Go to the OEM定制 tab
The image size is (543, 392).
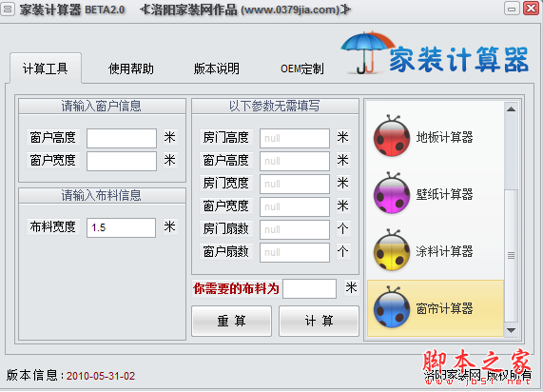[302, 69]
